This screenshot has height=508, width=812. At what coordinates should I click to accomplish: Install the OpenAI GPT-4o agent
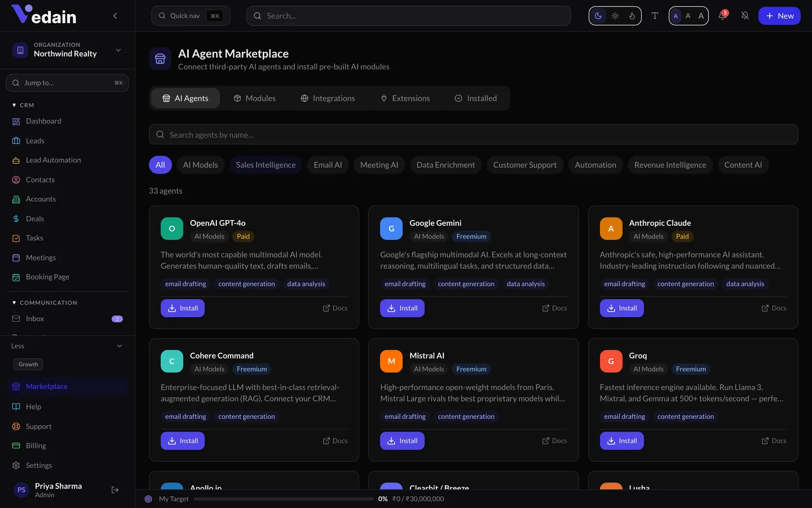click(x=183, y=308)
